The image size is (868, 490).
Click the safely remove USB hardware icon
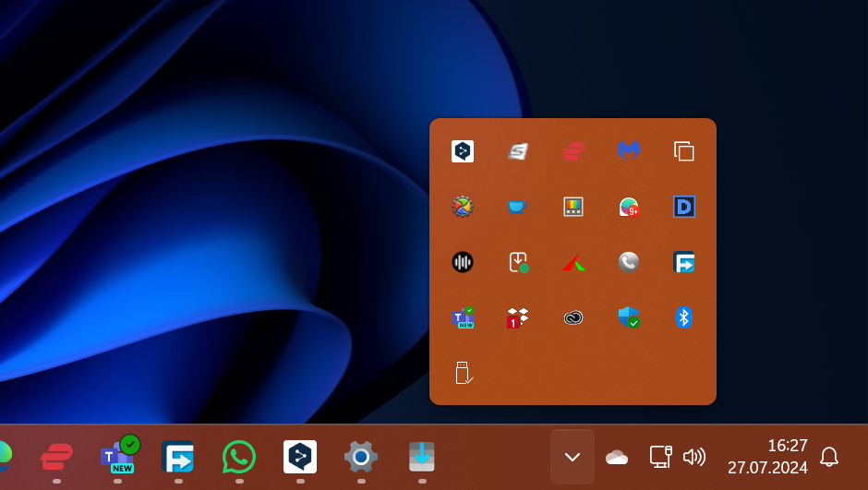(x=464, y=373)
